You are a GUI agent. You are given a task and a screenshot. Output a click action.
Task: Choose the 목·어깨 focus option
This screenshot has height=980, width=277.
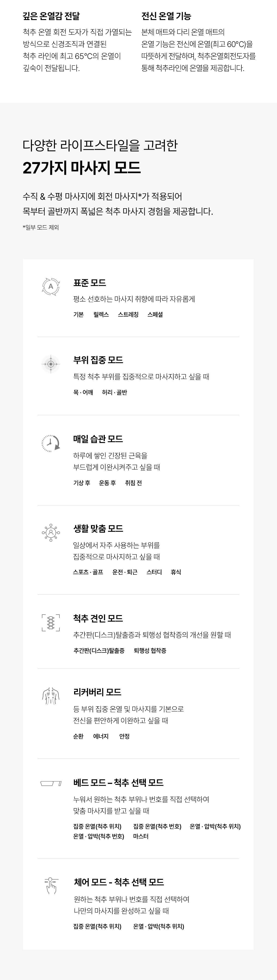tap(83, 392)
